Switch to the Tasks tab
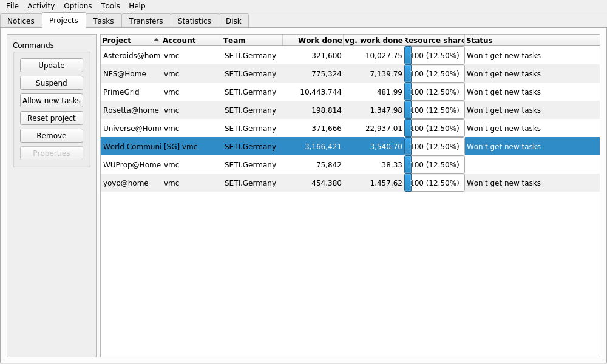607x364 pixels. click(103, 21)
